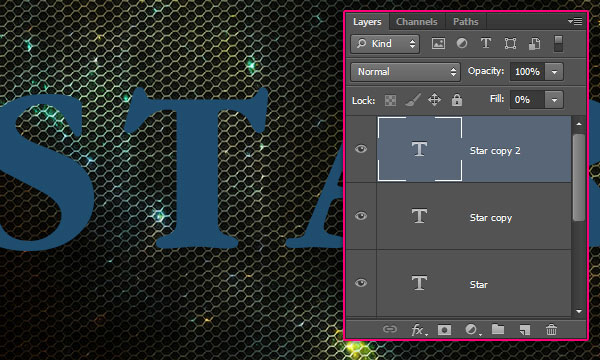The image size is (600, 360).
Task: Hide the Star layer
Action: point(361,283)
